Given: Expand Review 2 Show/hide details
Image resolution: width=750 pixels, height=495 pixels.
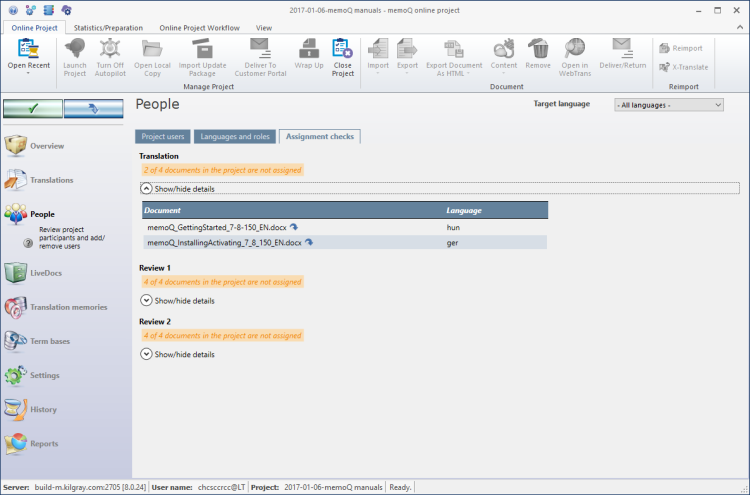Looking at the screenshot, I should 146,354.
